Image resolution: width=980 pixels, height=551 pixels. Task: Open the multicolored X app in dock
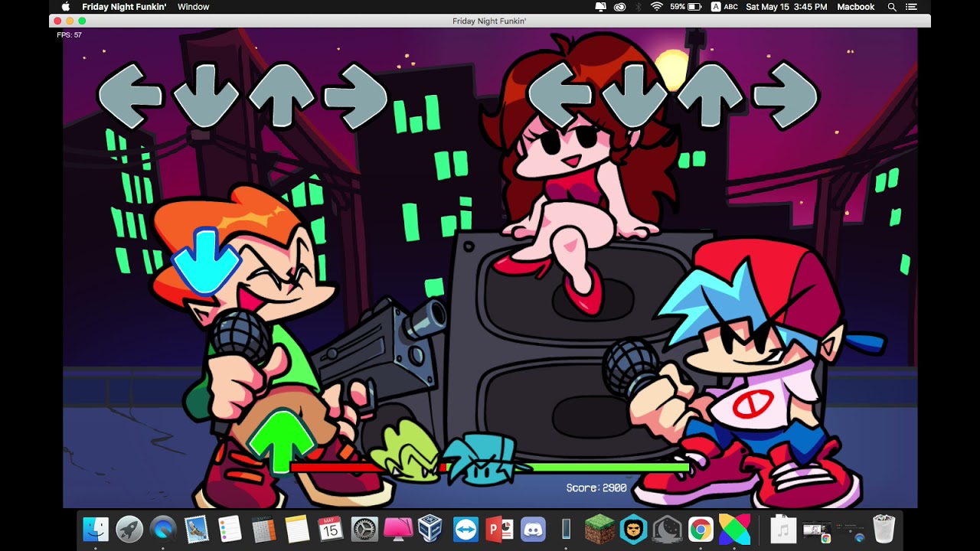tap(734, 529)
